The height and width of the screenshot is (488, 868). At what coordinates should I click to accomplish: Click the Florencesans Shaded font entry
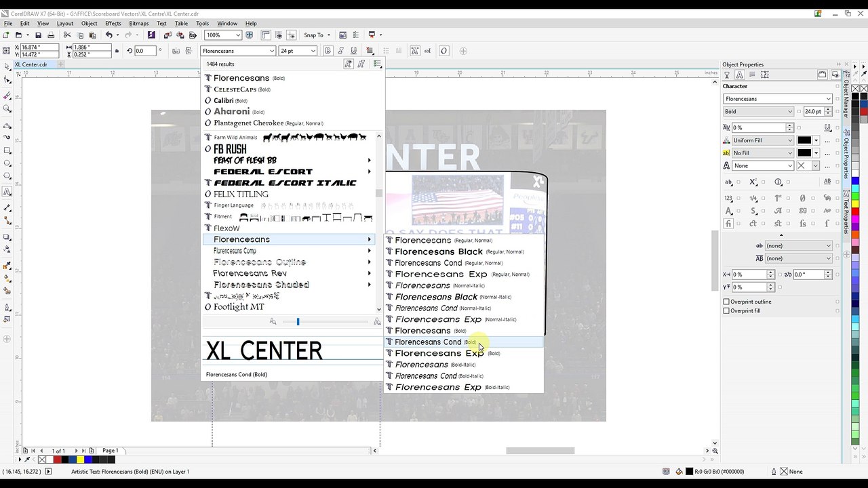click(261, 285)
